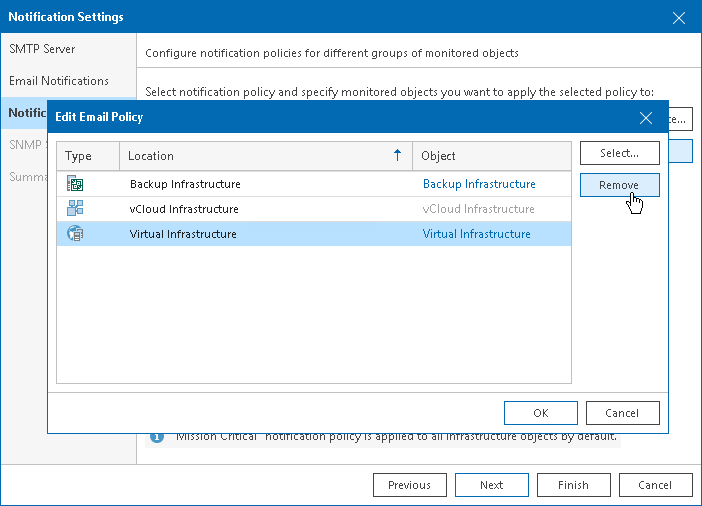
Task: Click the Select... button
Action: click(619, 153)
